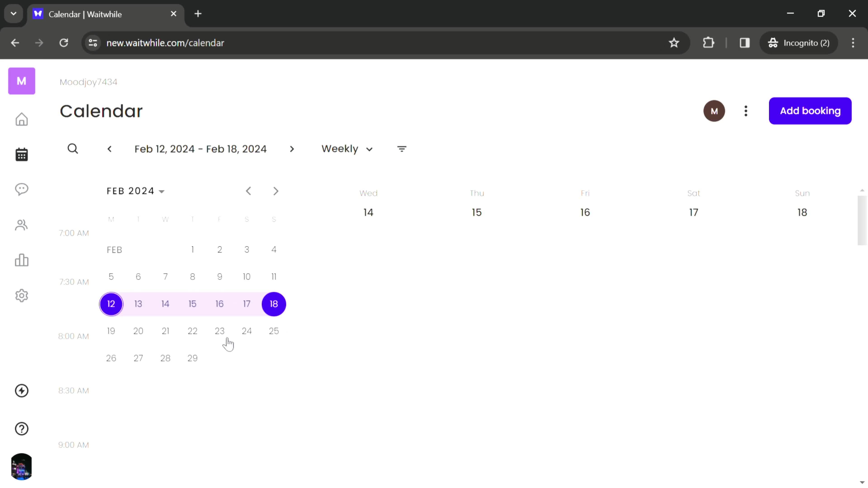Pick February 20 in the mini calendar
Viewport: 868px width, 488px height.
click(138, 331)
